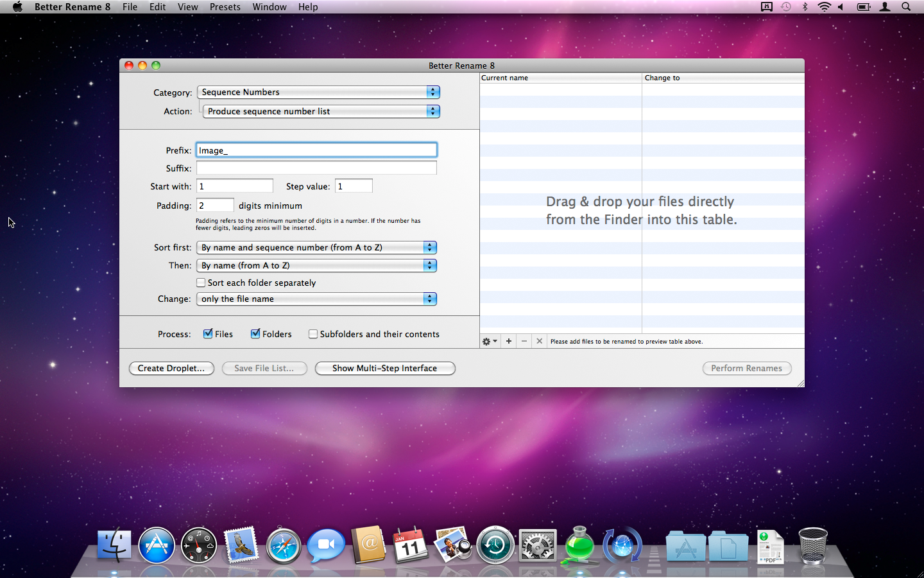
Task: Enable Subfolders and their contents
Action: (x=313, y=334)
